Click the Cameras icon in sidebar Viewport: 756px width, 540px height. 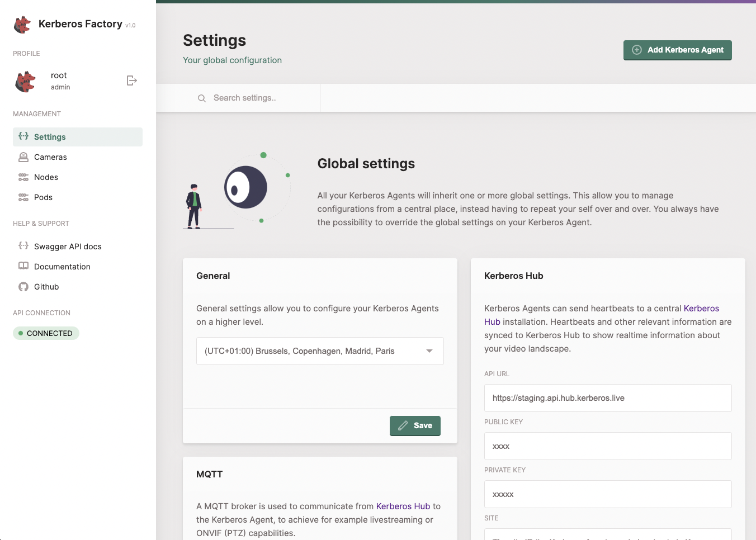(23, 157)
